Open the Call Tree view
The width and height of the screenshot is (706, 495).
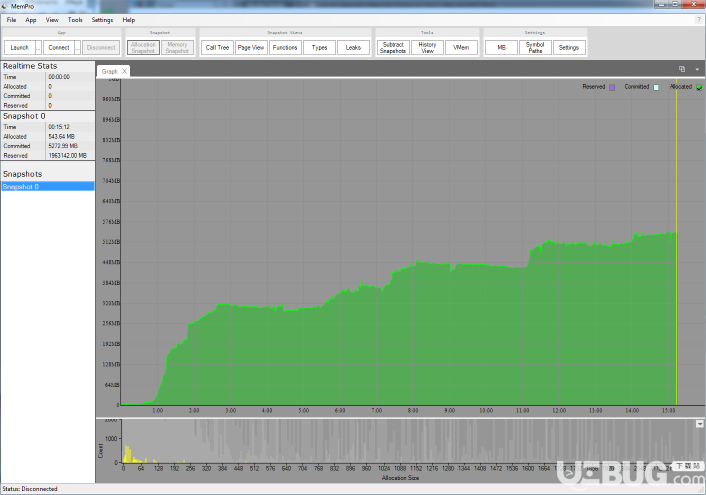217,47
